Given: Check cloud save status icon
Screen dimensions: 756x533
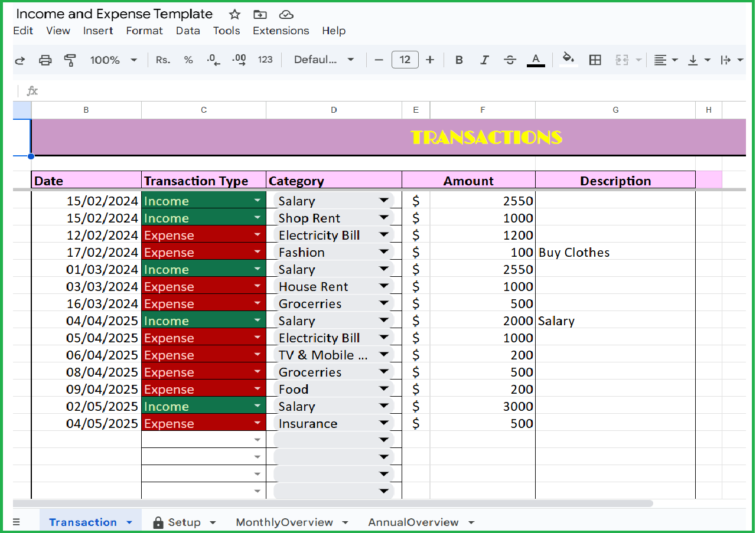Looking at the screenshot, I should tap(286, 15).
